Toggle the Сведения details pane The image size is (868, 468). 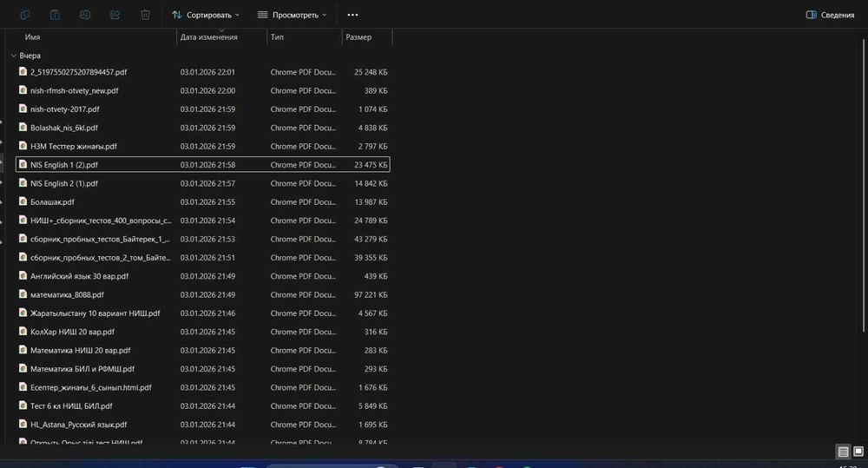pos(830,15)
